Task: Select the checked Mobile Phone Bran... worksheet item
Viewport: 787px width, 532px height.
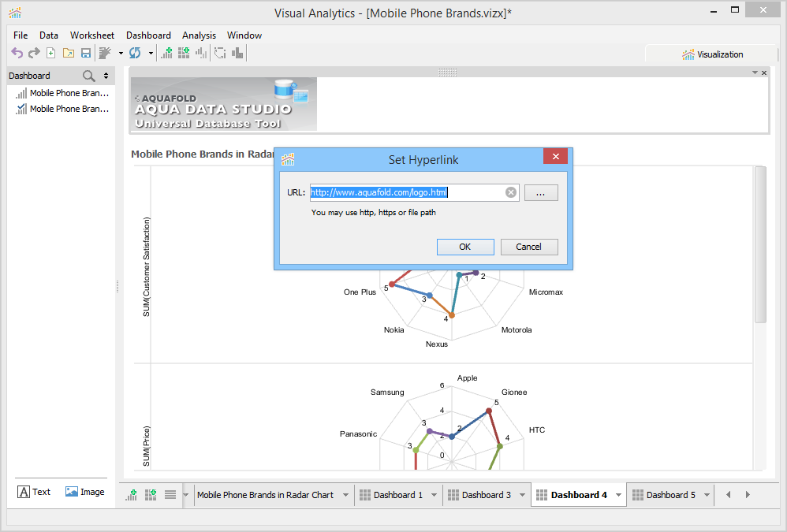Action: (62, 109)
